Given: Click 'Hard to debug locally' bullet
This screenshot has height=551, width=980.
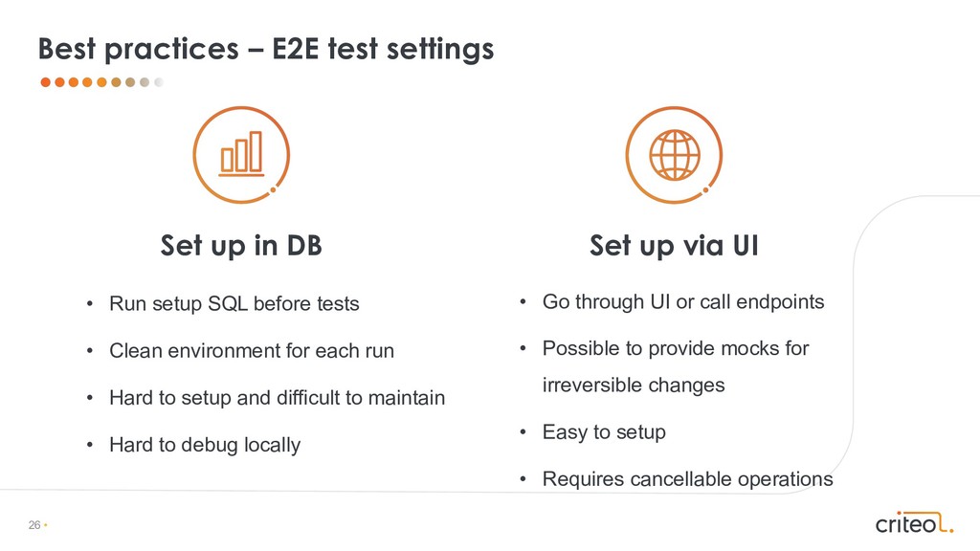Looking at the screenshot, I should point(205,444).
